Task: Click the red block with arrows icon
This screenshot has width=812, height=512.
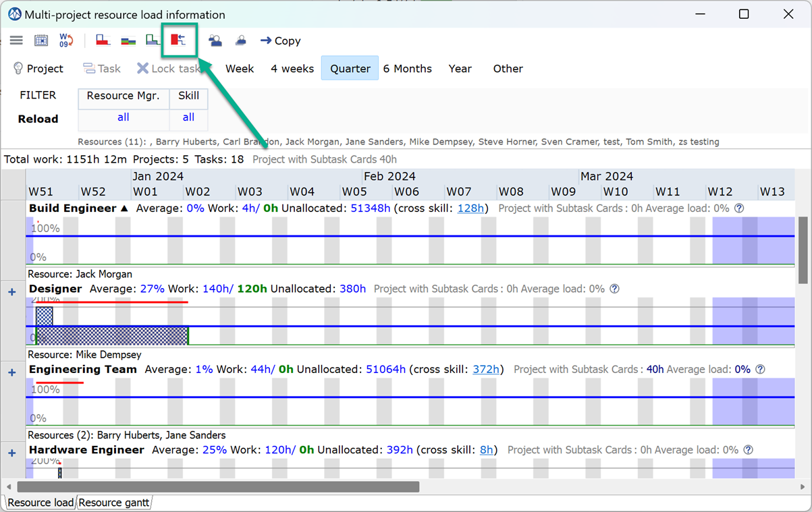Action: pyautogui.click(x=178, y=40)
